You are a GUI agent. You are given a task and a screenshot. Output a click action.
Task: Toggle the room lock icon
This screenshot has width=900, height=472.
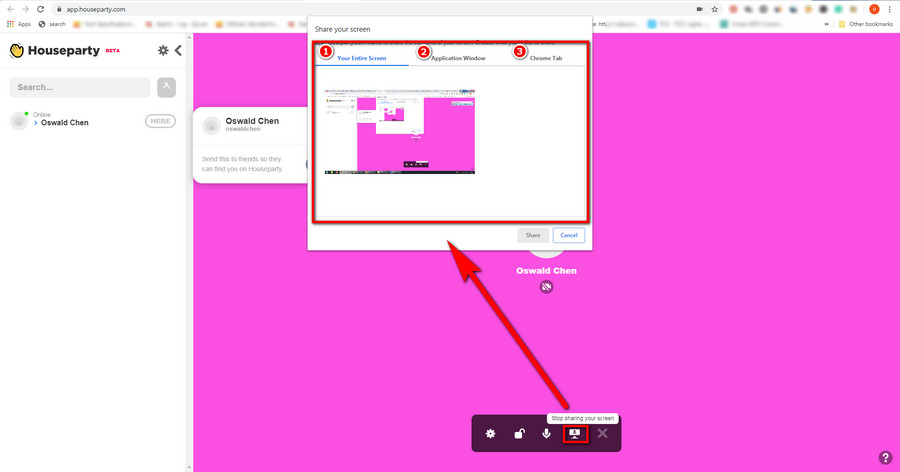point(519,434)
